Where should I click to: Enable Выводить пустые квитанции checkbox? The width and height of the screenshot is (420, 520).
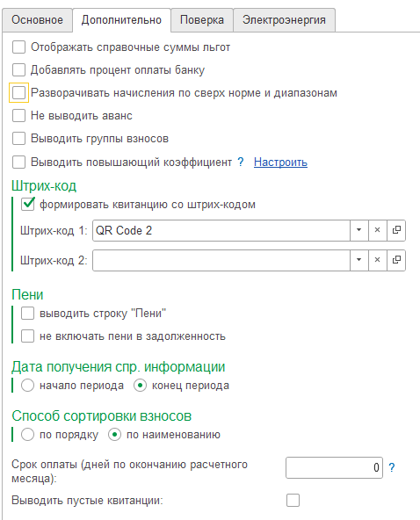[x=293, y=500]
